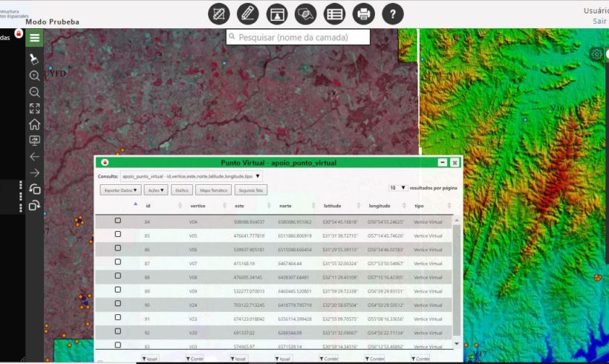Click the Gráfico button
The image size is (609, 364).
click(181, 190)
